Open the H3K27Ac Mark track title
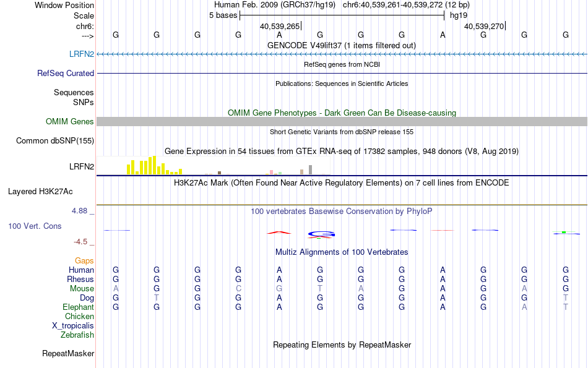This screenshot has height=368, width=588. 342,183
